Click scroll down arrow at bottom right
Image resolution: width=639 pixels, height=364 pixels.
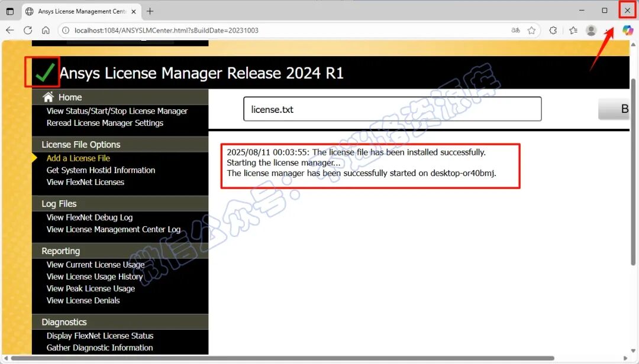pos(633,351)
